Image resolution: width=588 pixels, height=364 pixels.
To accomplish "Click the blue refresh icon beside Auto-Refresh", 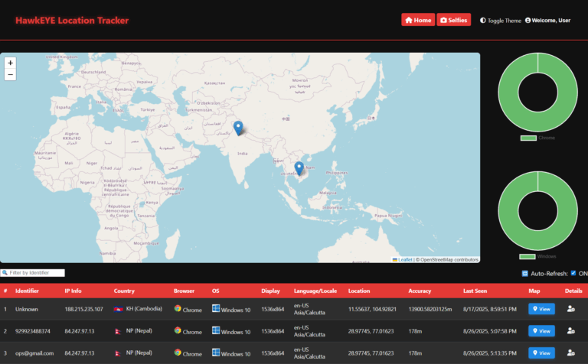I will pos(524,273).
